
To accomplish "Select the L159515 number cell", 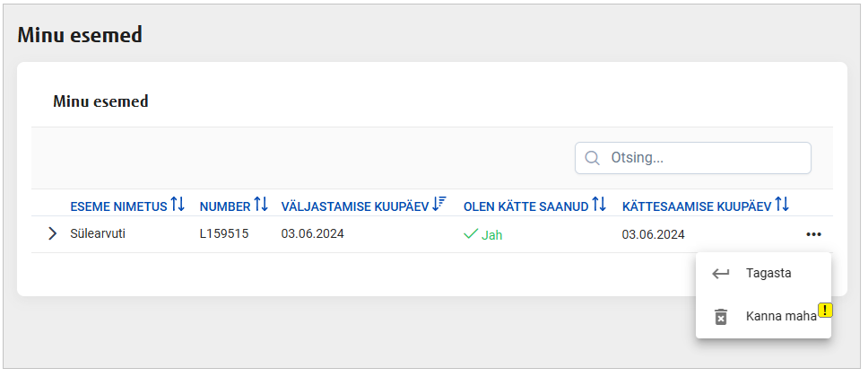I will click(x=224, y=234).
